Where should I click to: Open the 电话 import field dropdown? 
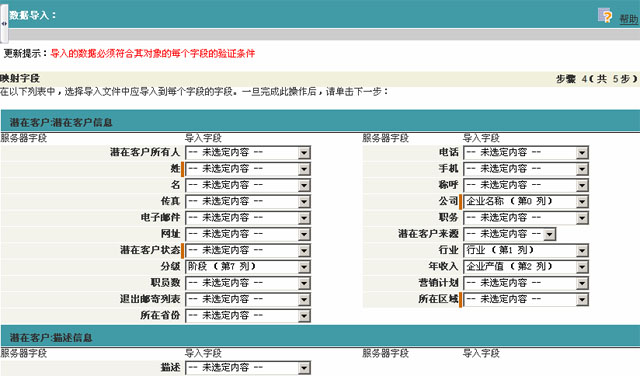tap(526, 153)
